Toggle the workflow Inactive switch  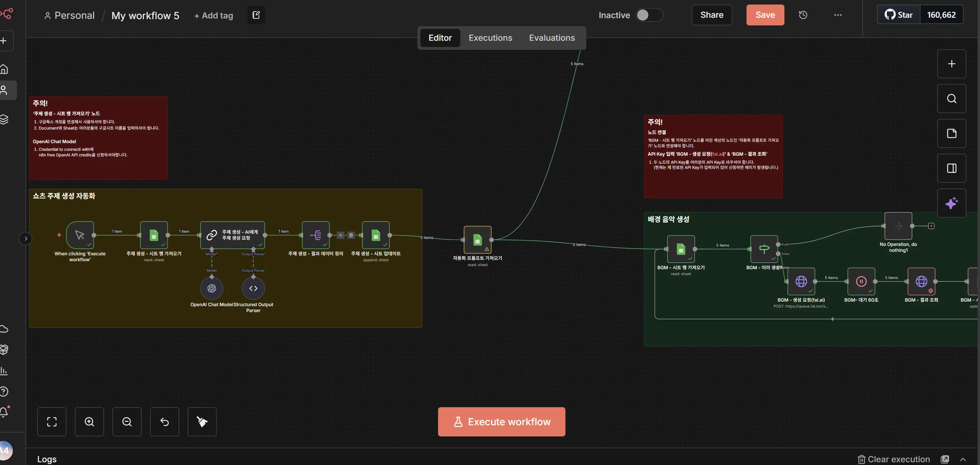coord(649,15)
